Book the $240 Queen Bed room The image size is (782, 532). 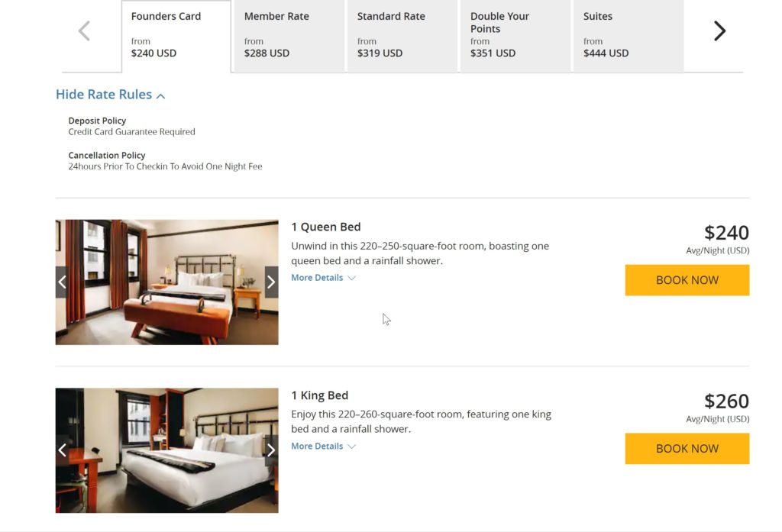click(687, 280)
